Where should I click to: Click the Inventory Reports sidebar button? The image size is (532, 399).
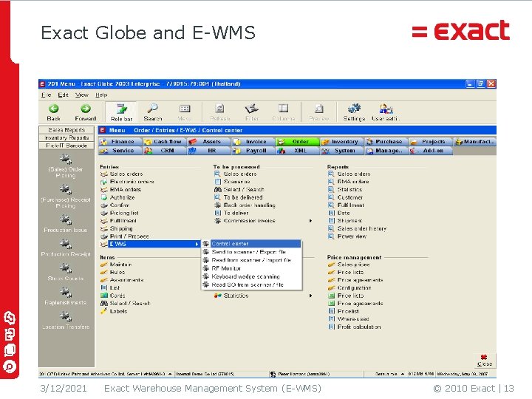(66, 137)
